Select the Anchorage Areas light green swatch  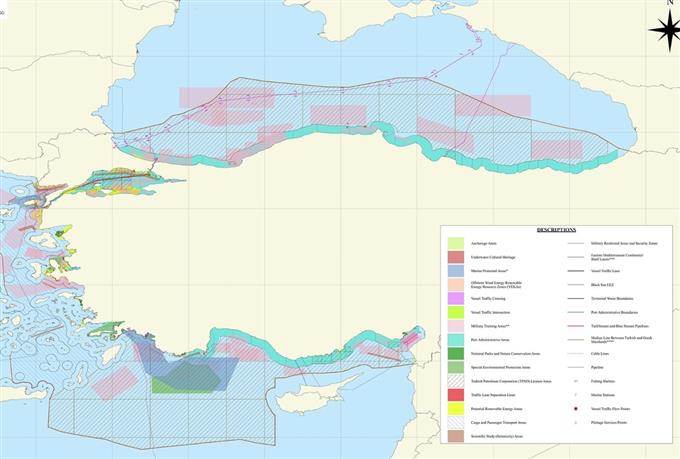[455, 243]
